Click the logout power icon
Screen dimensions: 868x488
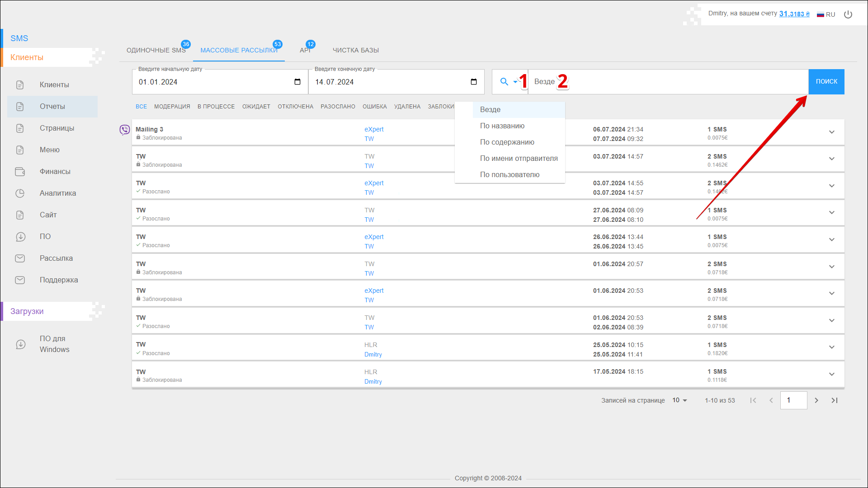(848, 14)
